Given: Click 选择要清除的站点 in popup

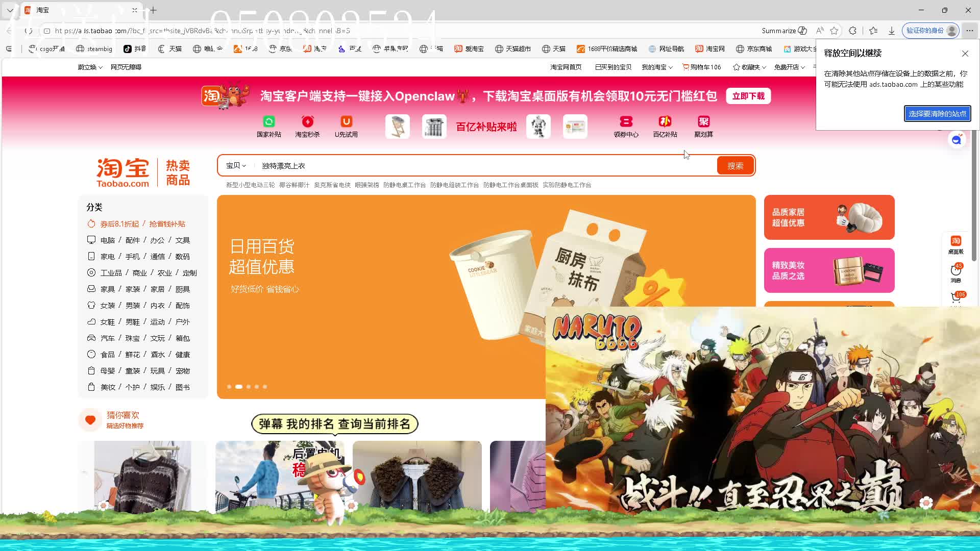Looking at the screenshot, I should pyautogui.click(x=938, y=114).
